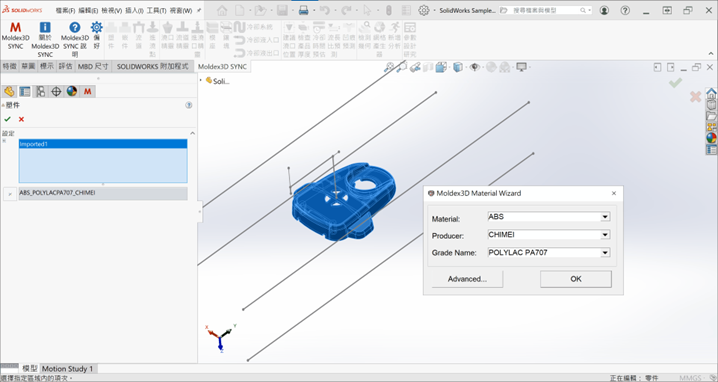This screenshot has height=382, width=718.
Task: Cancel the part settings with red X
Action: click(x=21, y=119)
